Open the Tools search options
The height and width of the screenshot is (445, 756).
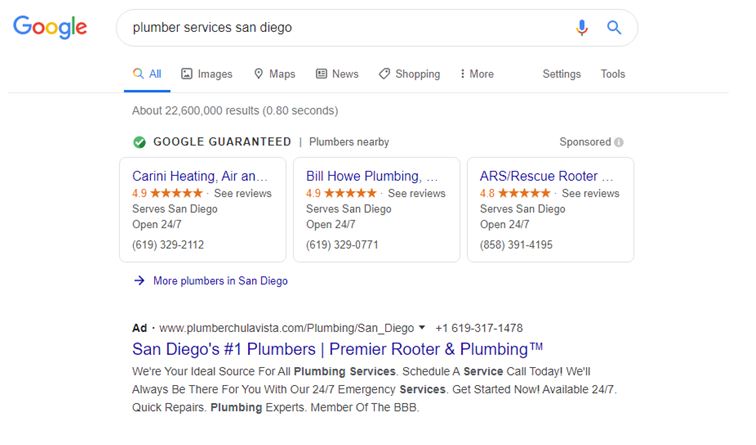pyautogui.click(x=613, y=74)
